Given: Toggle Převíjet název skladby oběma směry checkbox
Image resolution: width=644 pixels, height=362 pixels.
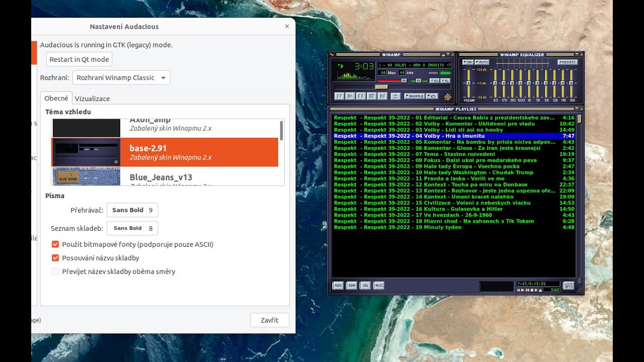Looking at the screenshot, I should [x=55, y=271].
